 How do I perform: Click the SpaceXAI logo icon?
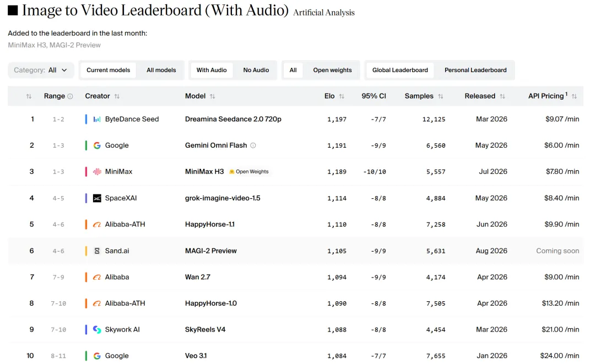coord(97,198)
